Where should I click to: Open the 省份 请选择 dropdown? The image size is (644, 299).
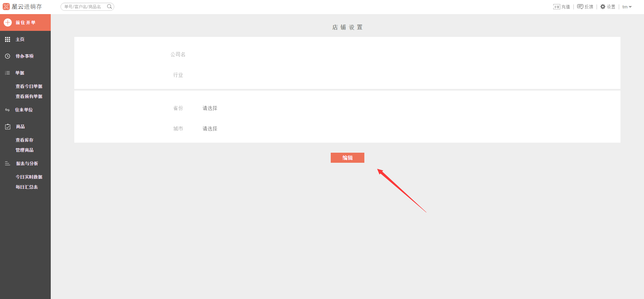[210, 108]
